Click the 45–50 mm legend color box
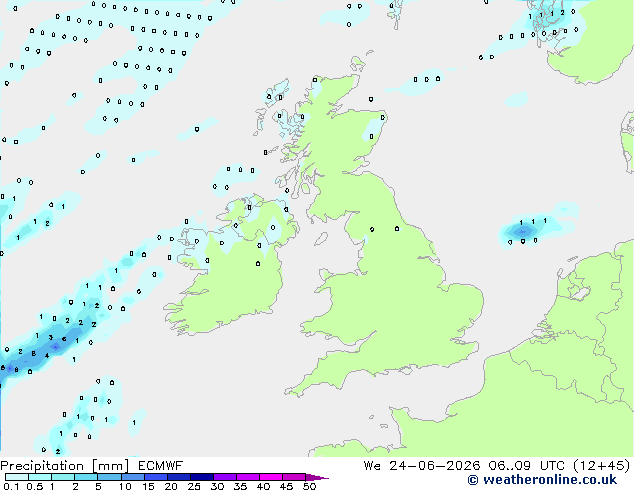This screenshot has width=634, height=490. tap(294, 477)
